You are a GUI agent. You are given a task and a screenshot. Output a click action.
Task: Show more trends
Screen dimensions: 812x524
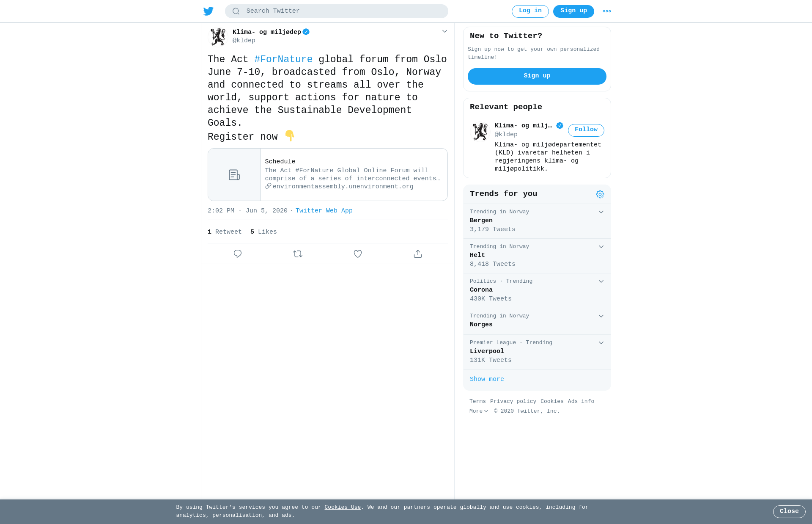pos(487,379)
